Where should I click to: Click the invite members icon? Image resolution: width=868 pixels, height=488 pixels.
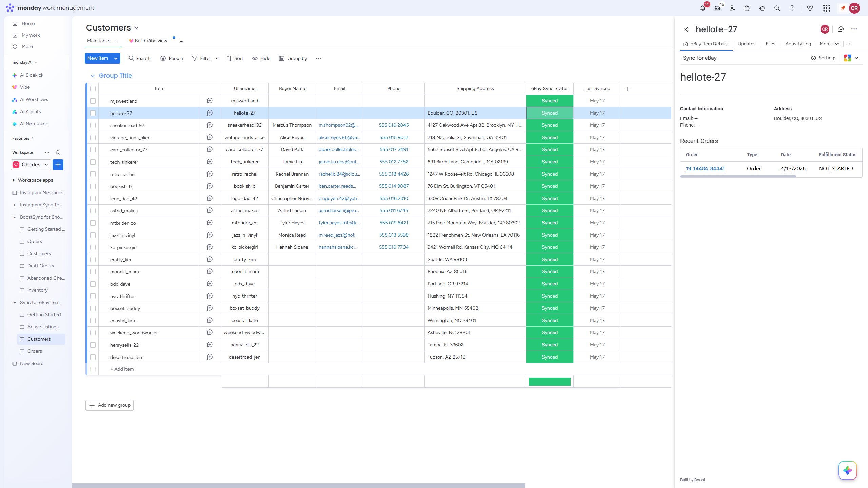tap(732, 8)
